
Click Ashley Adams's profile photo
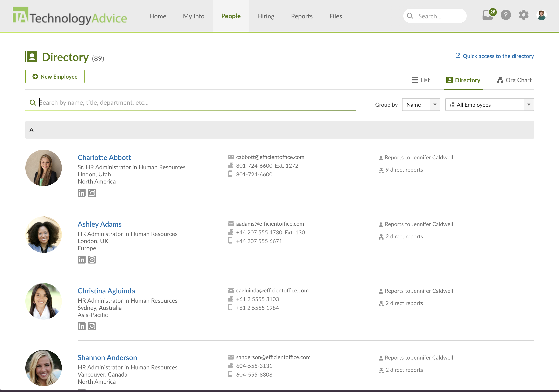tap(44, 235)
